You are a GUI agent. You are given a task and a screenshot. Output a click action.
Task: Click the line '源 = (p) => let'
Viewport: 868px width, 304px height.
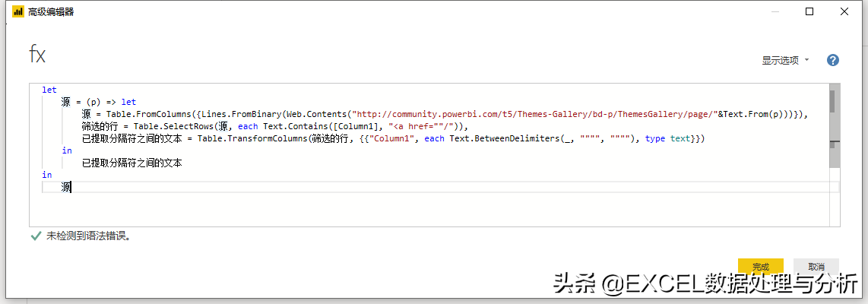99,102
